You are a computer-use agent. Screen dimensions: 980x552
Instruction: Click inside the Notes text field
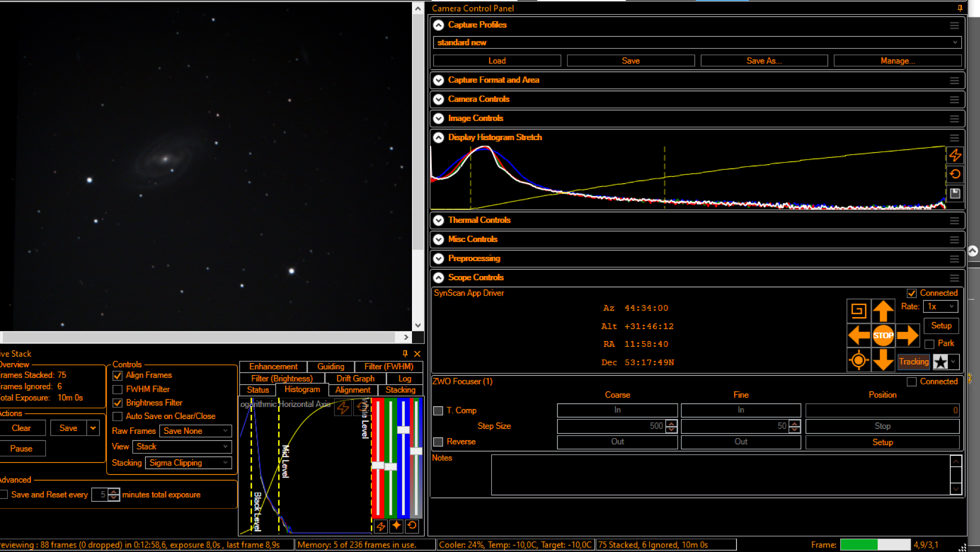(x=721, y=475)
